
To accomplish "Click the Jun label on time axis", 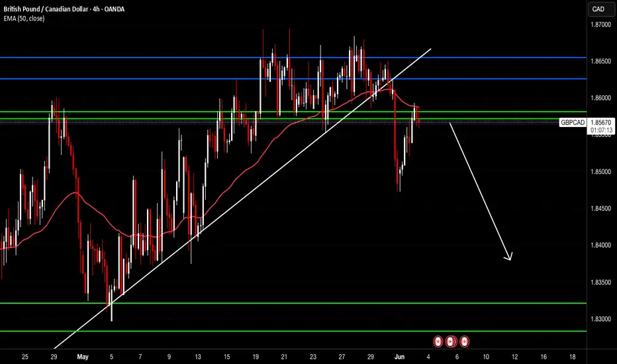I will (399, 357).
